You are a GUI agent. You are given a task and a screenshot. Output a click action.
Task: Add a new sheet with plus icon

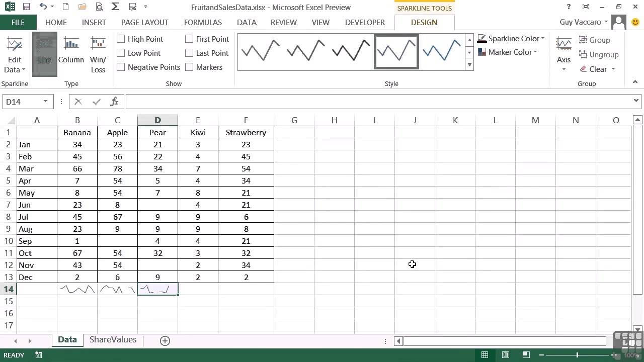(165, 341)
